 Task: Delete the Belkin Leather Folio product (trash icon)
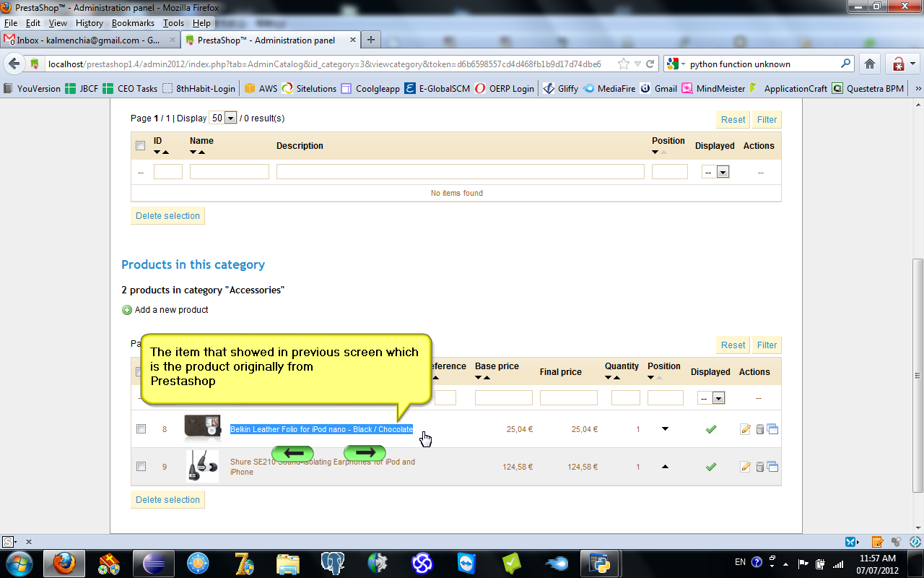point(759,429)
